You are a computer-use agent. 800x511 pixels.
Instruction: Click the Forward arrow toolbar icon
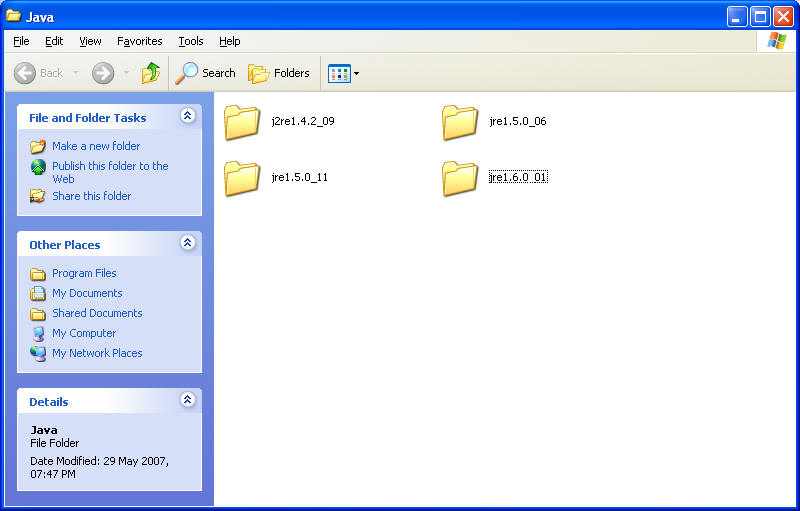103,73
